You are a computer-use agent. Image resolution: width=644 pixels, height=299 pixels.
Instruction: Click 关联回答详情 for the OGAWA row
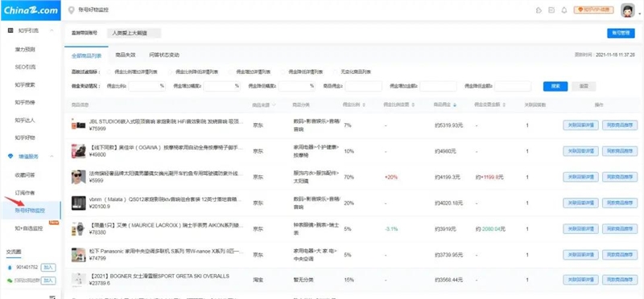[x=580, y=151]
